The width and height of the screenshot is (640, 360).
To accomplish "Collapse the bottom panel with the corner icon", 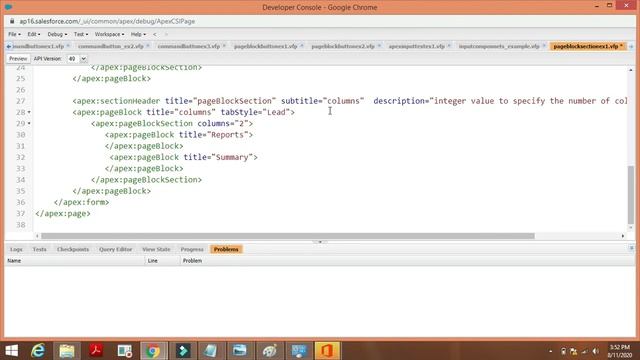I will coord(631,248).
